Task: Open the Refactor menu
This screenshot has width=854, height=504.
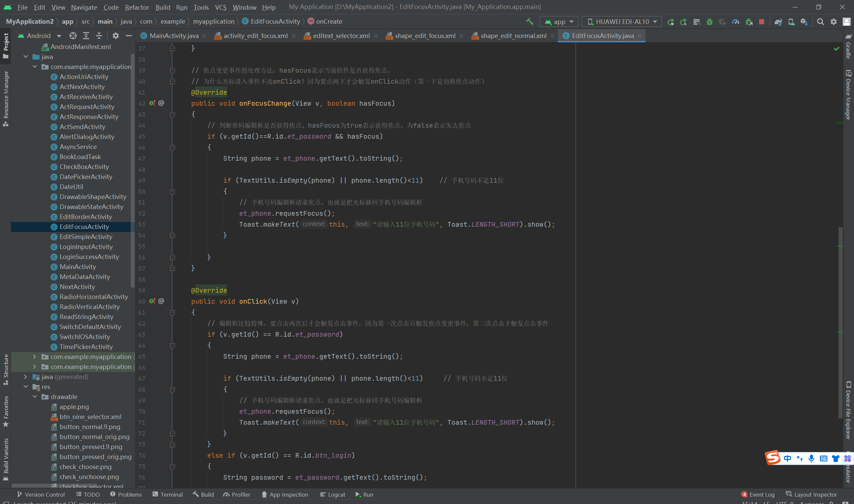Action: pyautogui.click(x=137, y=7)
